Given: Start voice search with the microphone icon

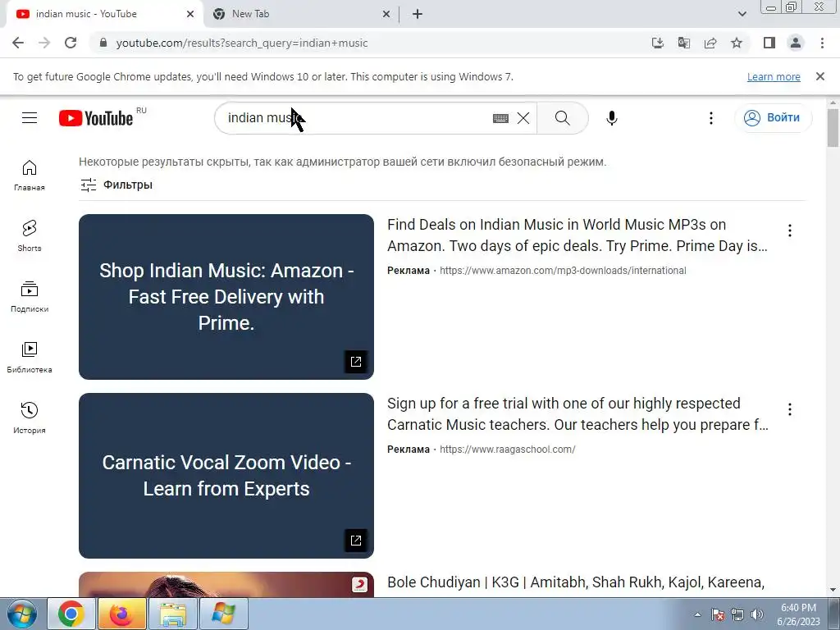Looking at the screenshot, I should [612, 118].
